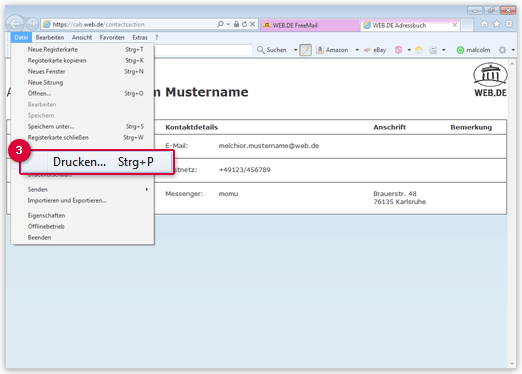Viewport: 522px width, 374px height.
Task: Choose Öffnen... menu entry
Action: [x=83, y=93]
